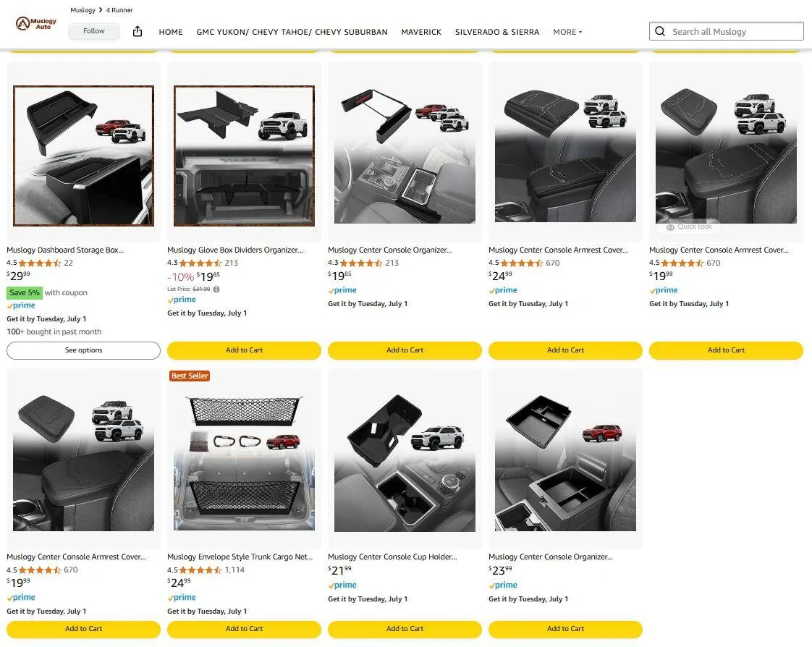
Task: Click the Muslogy Auto logo
Action: pyautogui.click(x=35, y=24)
